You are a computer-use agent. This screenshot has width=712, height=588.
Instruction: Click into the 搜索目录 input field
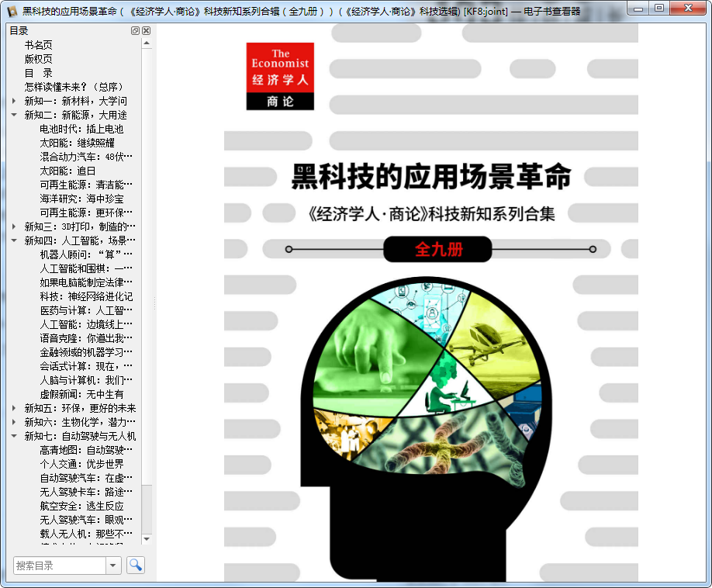tap(60, 566)
